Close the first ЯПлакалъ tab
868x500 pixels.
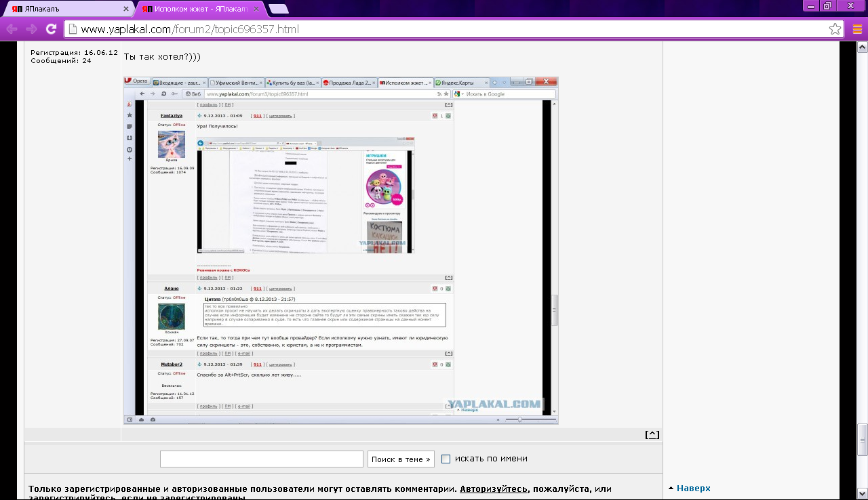click(126, 9)
